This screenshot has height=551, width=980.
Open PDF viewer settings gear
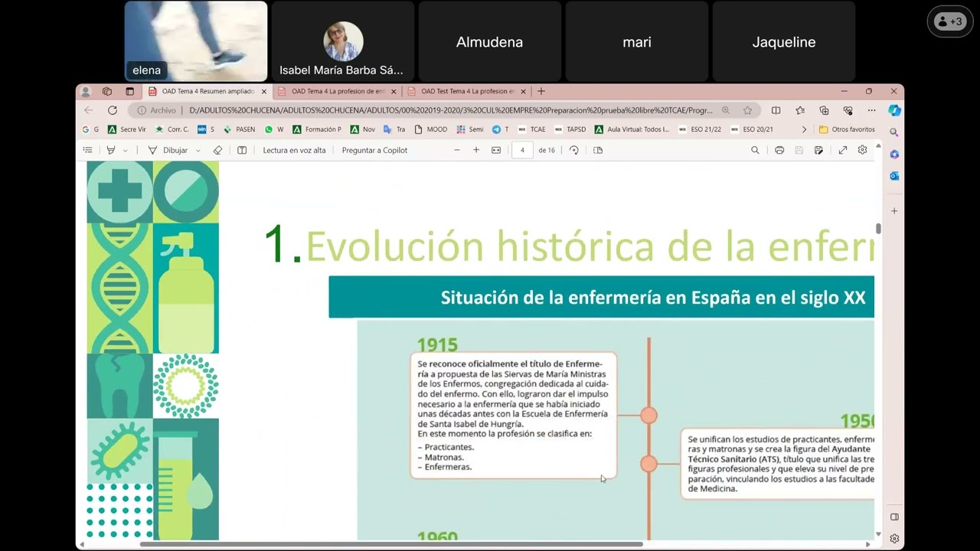click(862, 150)
